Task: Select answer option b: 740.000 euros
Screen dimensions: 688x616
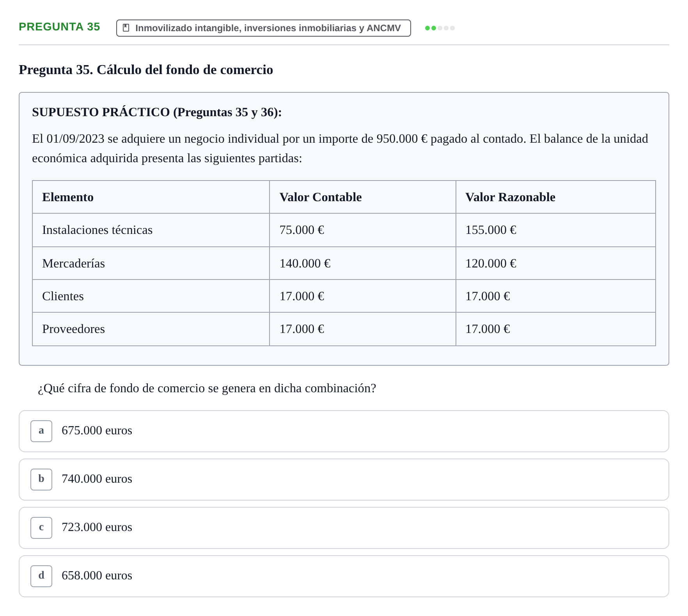Action: (x=344, y=480)
